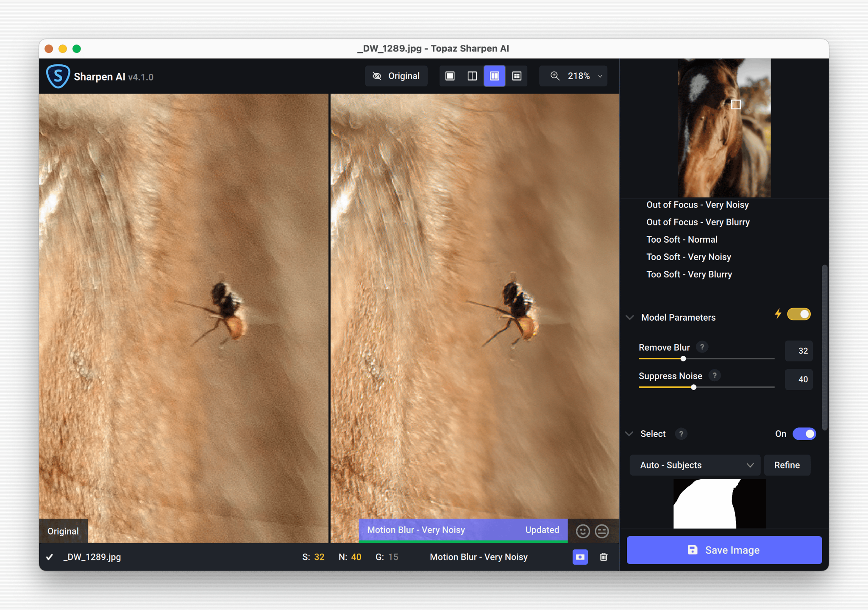Click the Save Image button
Screen dimensions: 868x610
pos(724,550)
